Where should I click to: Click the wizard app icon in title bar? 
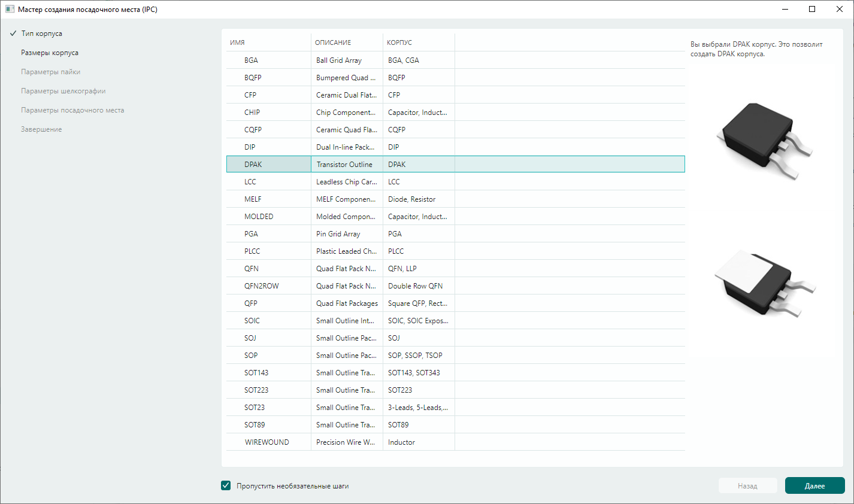point(10,9)
